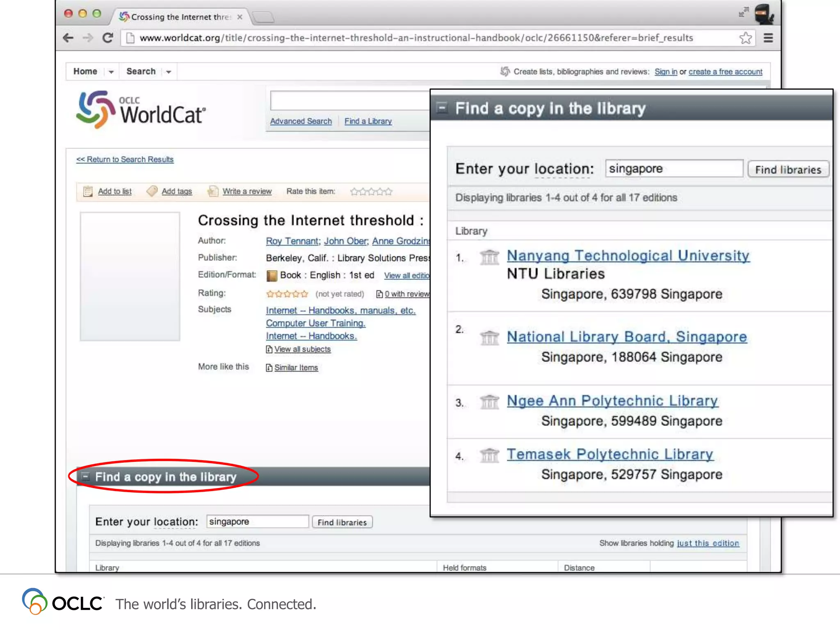The width and height of the screenshot is (840, 630).
Task: Close the Crossing the Internet browser tab
Action: coord(240,17)
